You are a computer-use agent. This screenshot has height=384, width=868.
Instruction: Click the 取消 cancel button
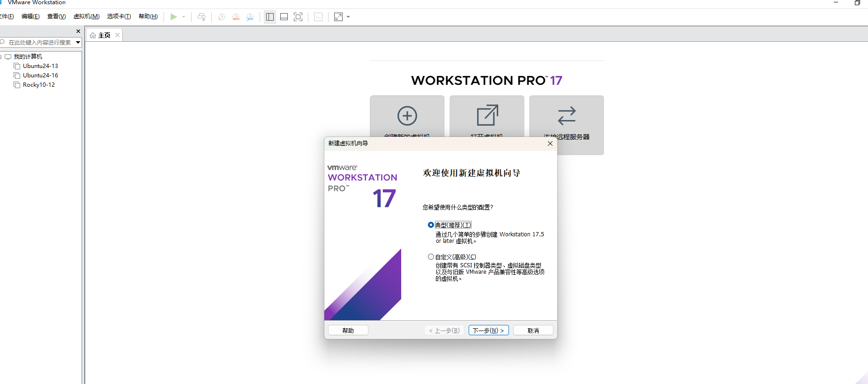point(533,331)
